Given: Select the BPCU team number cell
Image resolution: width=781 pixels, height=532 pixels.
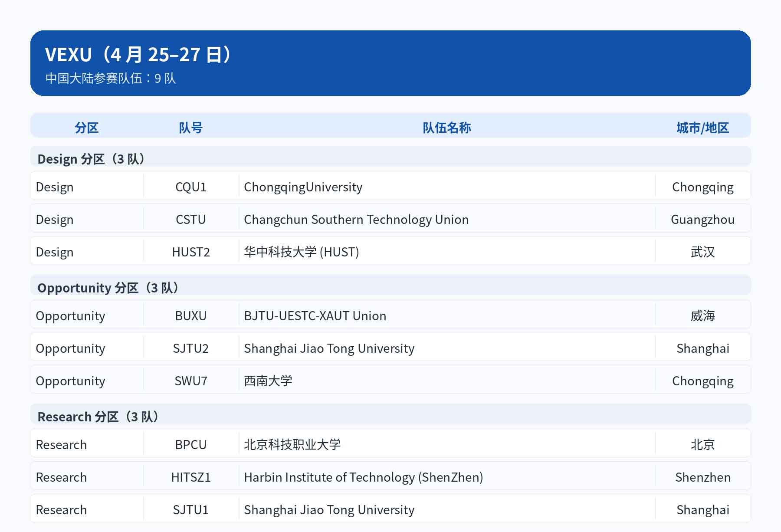Looking at the screenshot, I should [190, 445].
